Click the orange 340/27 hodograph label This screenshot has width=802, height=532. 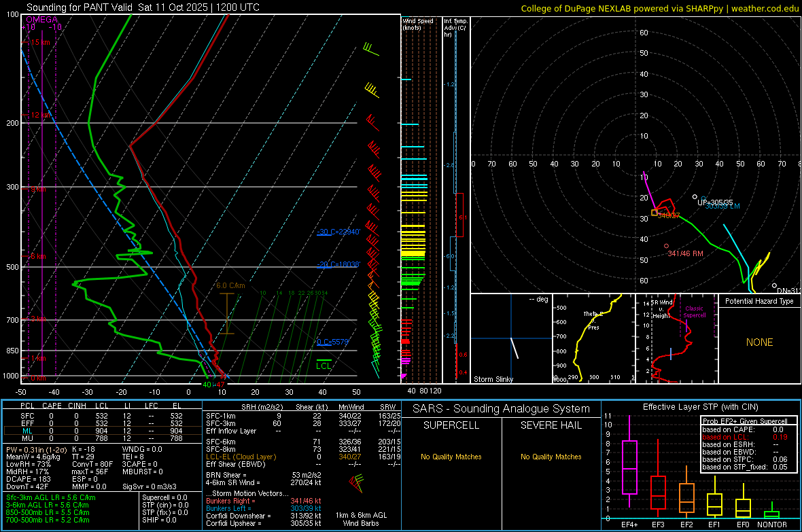pyautogui.click(x=669, y=215)
